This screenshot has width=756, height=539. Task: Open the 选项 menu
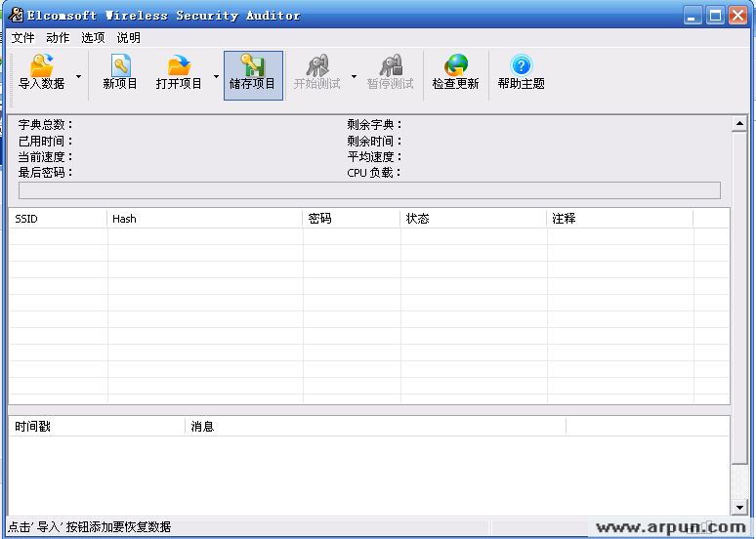tap(93, 38)
